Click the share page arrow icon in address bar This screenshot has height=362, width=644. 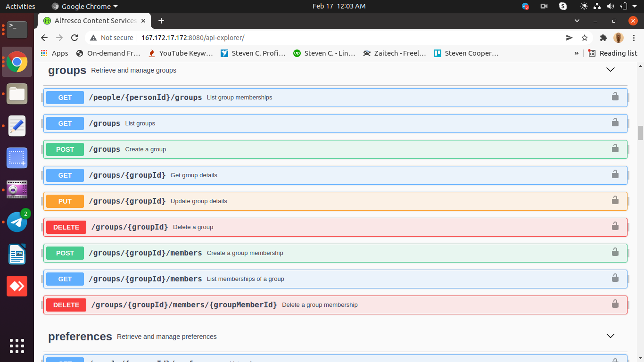point(570,38)
